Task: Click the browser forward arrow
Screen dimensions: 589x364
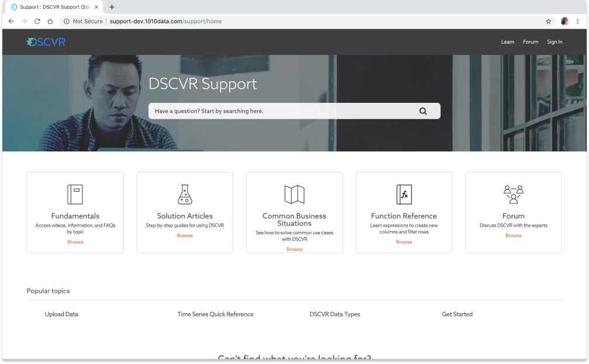Action: [x=24, y=22]
